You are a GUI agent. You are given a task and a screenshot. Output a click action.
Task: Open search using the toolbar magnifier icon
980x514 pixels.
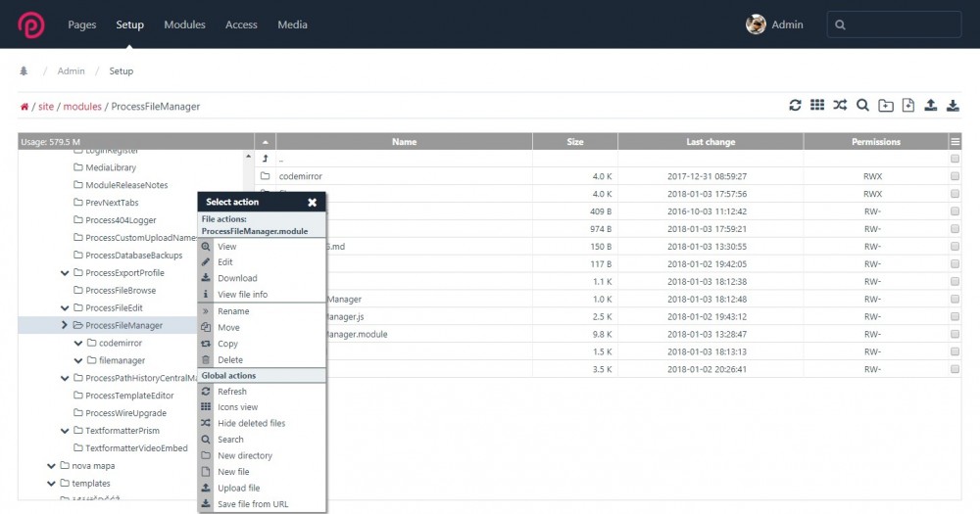pos(862,106)
